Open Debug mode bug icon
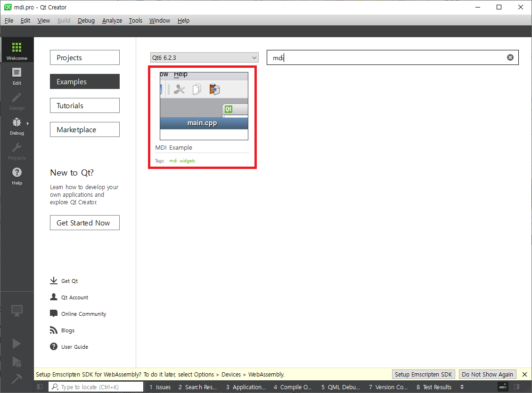The image size is (532, 393). 16,123
